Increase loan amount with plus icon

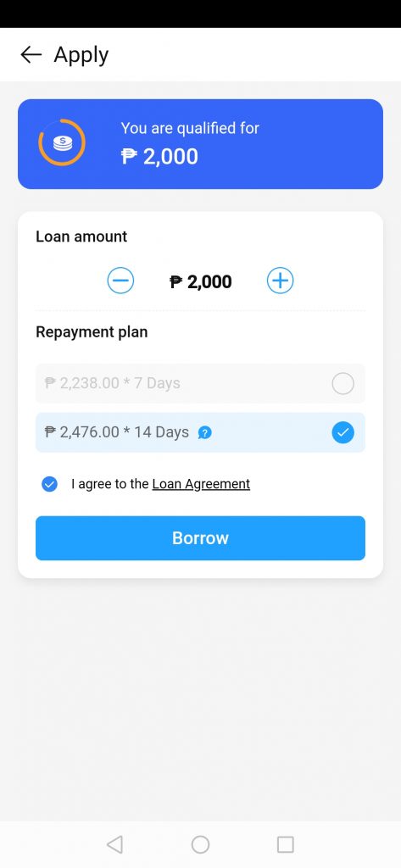(281, 281)
